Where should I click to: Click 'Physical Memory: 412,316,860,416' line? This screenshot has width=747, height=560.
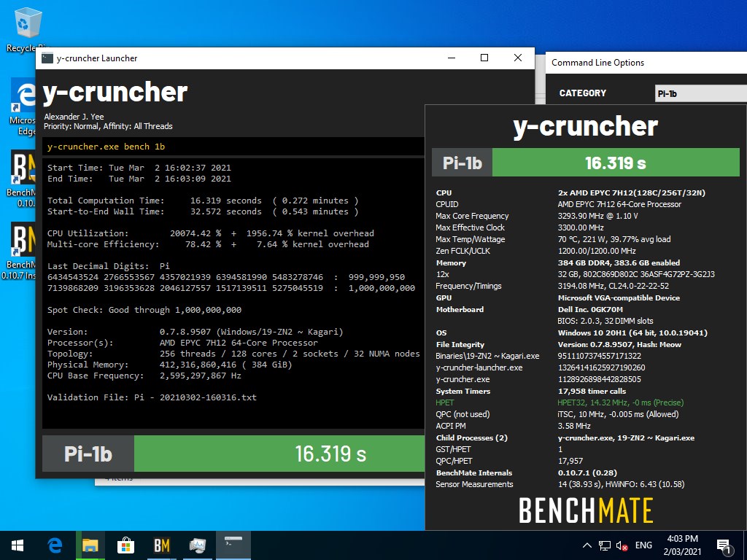[x=169, y=365]
